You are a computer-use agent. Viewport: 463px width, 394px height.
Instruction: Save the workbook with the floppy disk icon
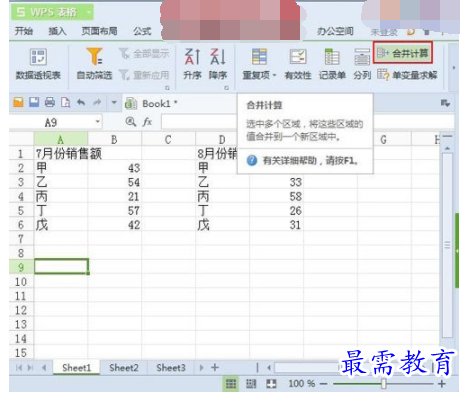click(x=34, y=102)
